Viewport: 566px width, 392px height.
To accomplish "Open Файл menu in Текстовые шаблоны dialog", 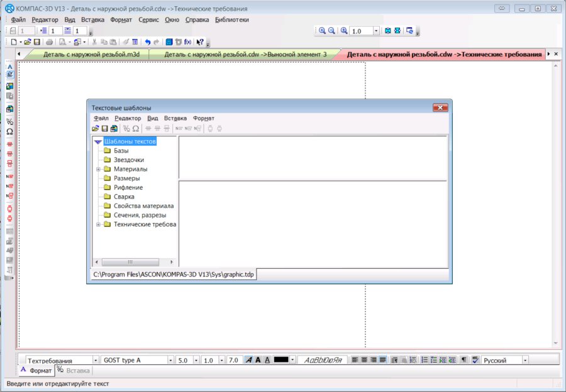I will click(101, 118).
